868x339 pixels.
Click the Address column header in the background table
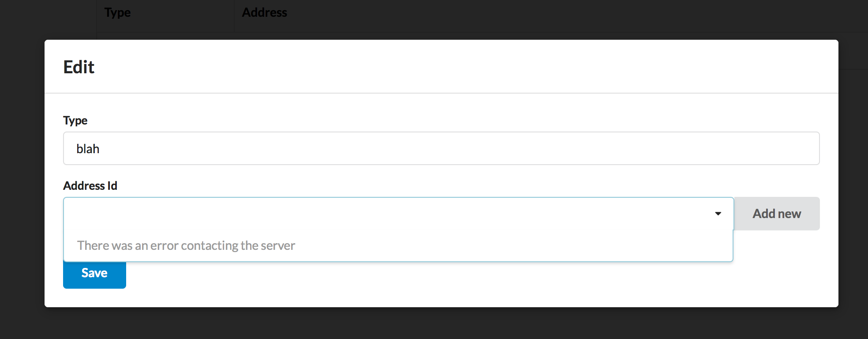pyautogui.click(x=264, y=12)
